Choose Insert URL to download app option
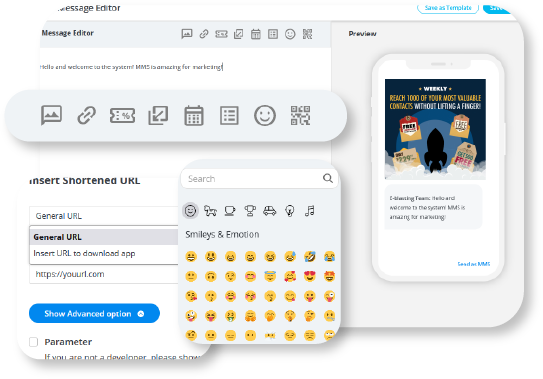Viewport: 543px width, 379px height. pos(104,253)
